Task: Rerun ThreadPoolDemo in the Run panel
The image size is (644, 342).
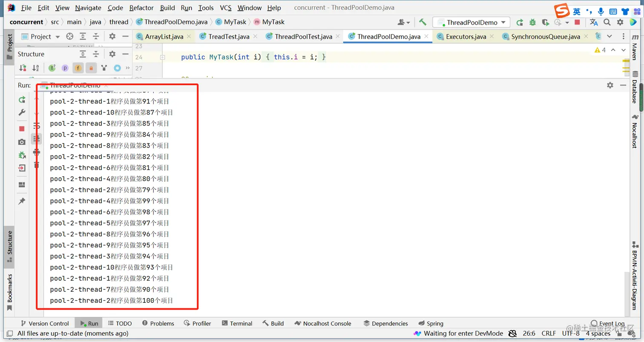Action: [22, 100]
